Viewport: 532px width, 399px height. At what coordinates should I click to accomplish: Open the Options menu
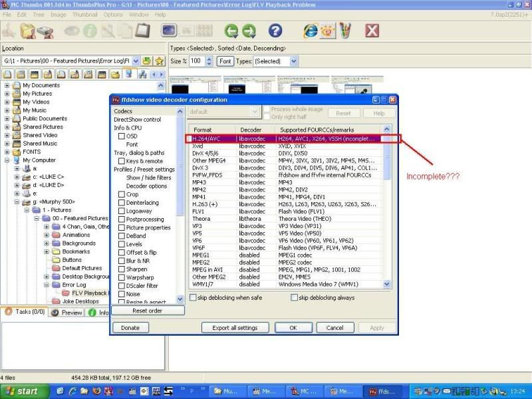click(113, 15)
